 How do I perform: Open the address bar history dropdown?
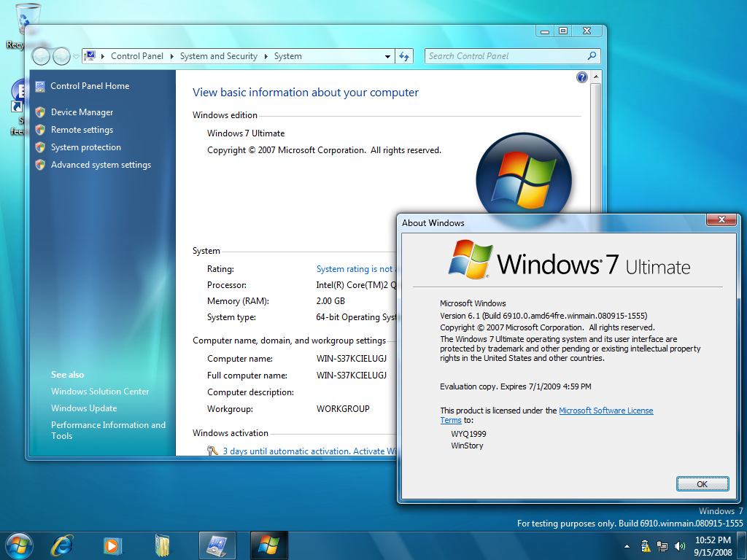pos(387,56)
